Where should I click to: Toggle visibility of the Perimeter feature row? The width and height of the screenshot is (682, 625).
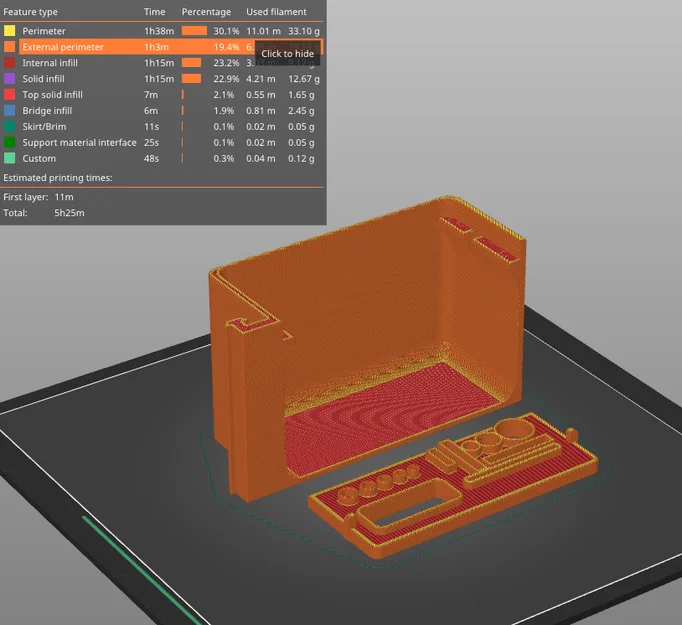pyautogui.click(x=162, y=31)
